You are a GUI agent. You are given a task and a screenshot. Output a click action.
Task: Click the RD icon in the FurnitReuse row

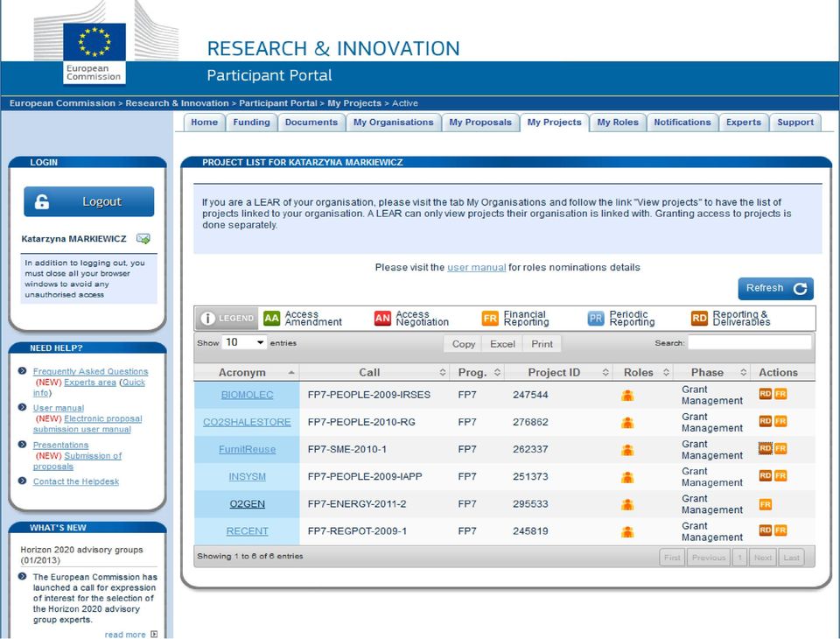point(765,449)
